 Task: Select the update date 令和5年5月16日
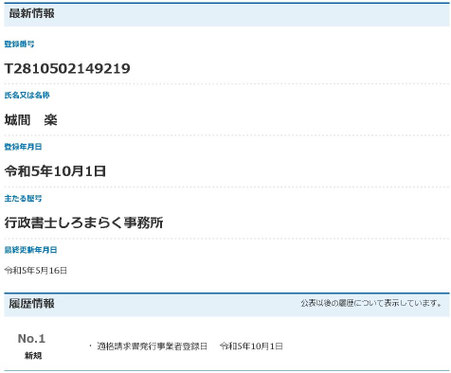click(36, 270)
